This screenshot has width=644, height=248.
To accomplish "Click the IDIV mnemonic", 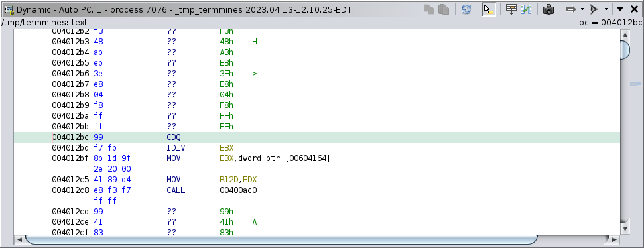I will (176, 148).
